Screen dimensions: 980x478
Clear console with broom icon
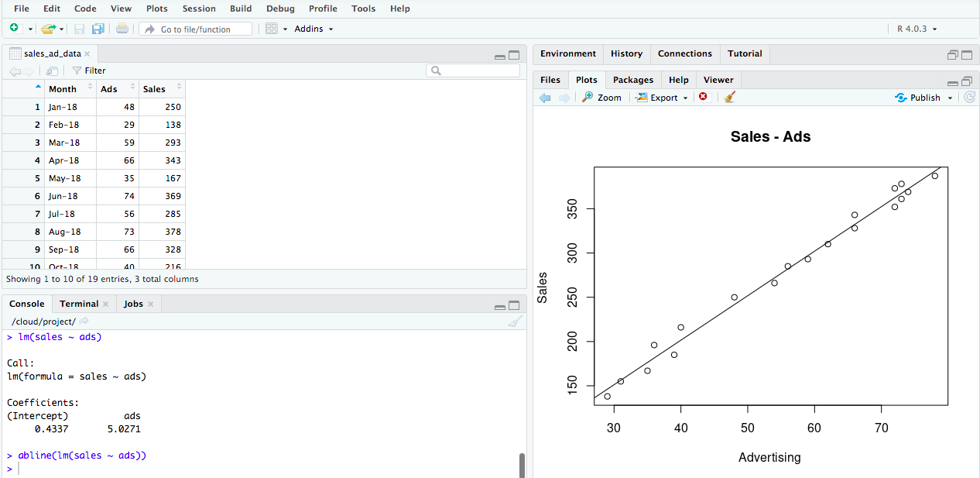click(x=515, y=322)
